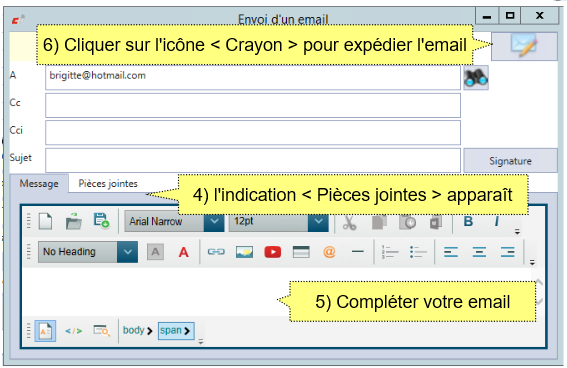Insert a YouTube video
The width and height of the screenshot is (567, 368).
[x=273, y=252]
